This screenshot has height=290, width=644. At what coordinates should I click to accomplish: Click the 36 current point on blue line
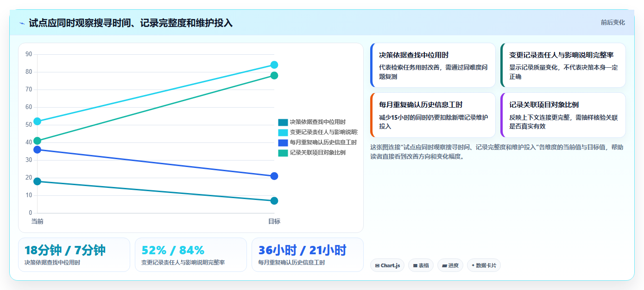point(38,149)
